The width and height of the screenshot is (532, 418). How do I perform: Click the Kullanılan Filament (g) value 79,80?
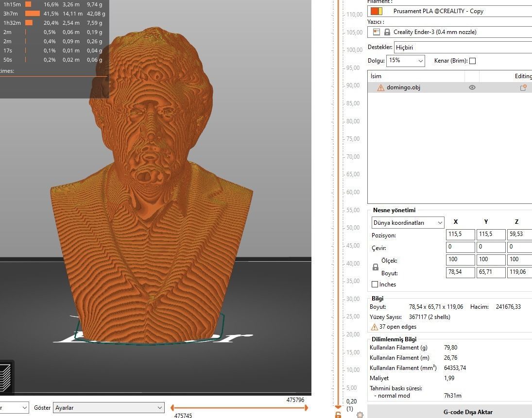click(x=450, y=348)
